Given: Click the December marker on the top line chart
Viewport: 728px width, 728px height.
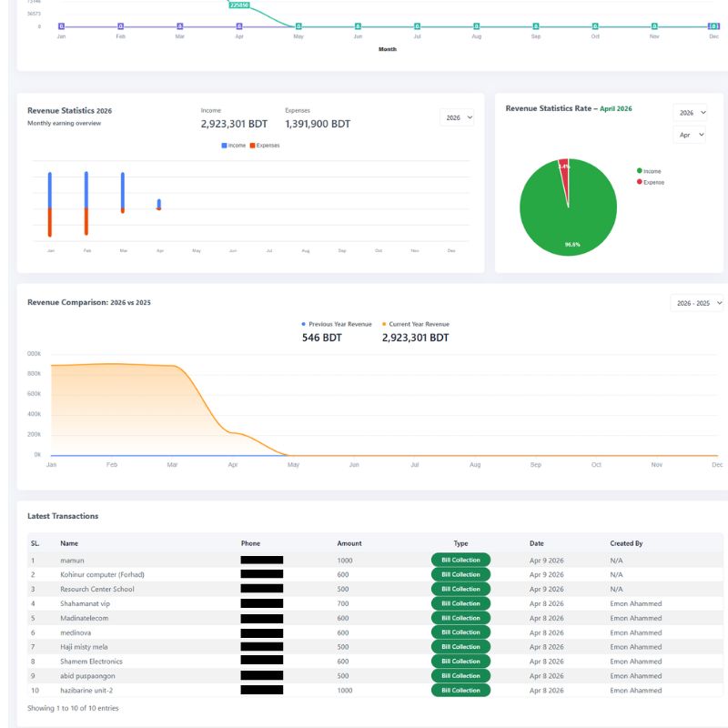Looking at the screenshot, I should tap(713, 26).
